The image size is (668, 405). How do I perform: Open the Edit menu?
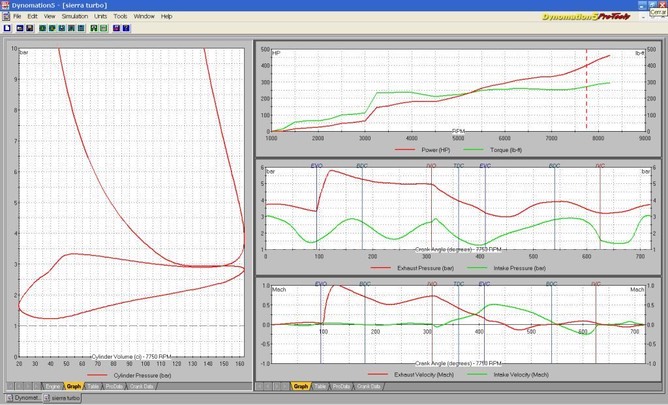(32, 16)
